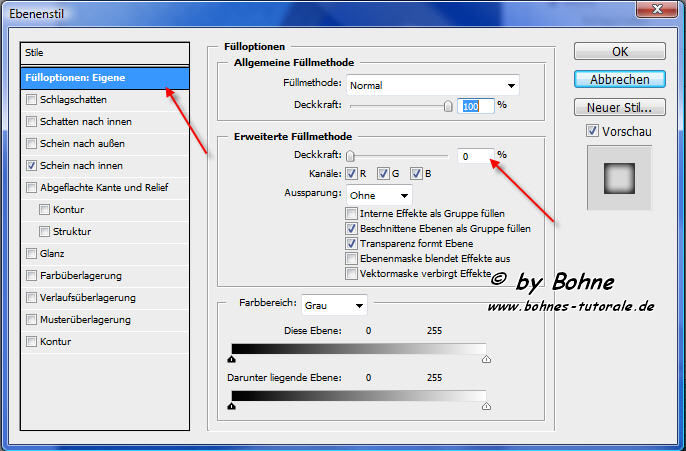Click the advanced Deckkraft slider handle
Image resolution: width=686 pixels, height=451 pixels.
pos(351,156)
